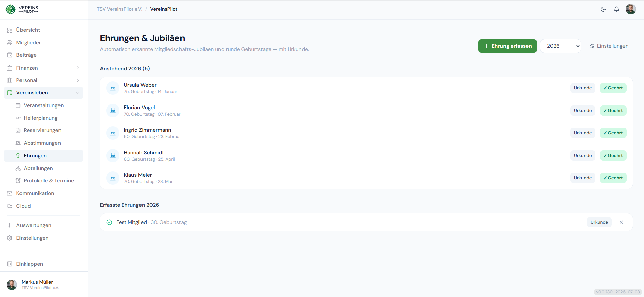Click the birthday cake icon beside Florian Vogel
Image resolution: width=644 pixels, height=297 pixels.
coord(113,111)
